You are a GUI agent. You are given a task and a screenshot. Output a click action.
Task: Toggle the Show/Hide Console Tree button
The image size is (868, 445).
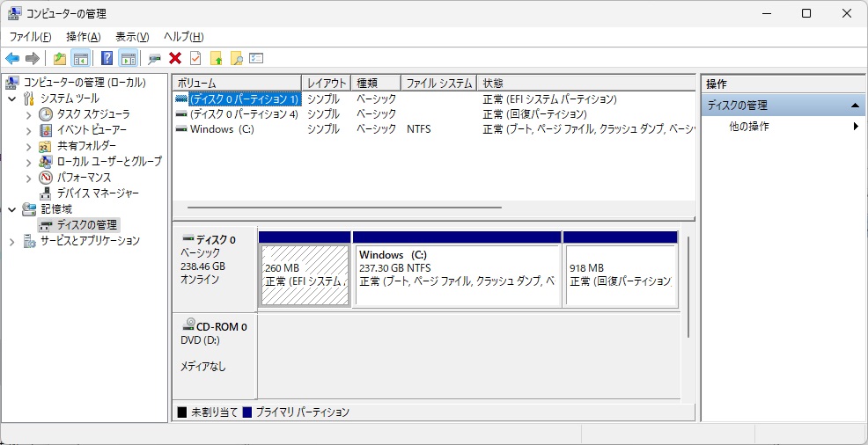point(81,58)
